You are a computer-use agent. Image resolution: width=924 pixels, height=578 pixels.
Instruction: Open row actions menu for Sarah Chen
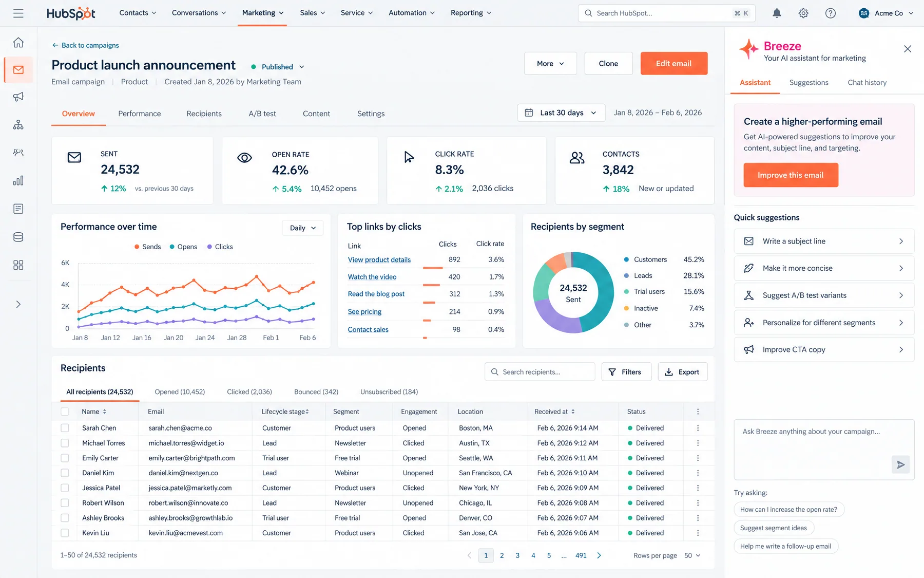click(x=698, y=428)
